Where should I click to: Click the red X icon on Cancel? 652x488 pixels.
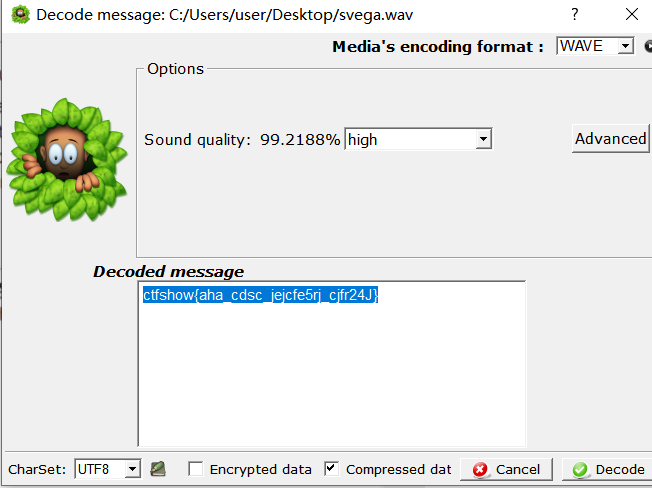(x=480, y=470)
